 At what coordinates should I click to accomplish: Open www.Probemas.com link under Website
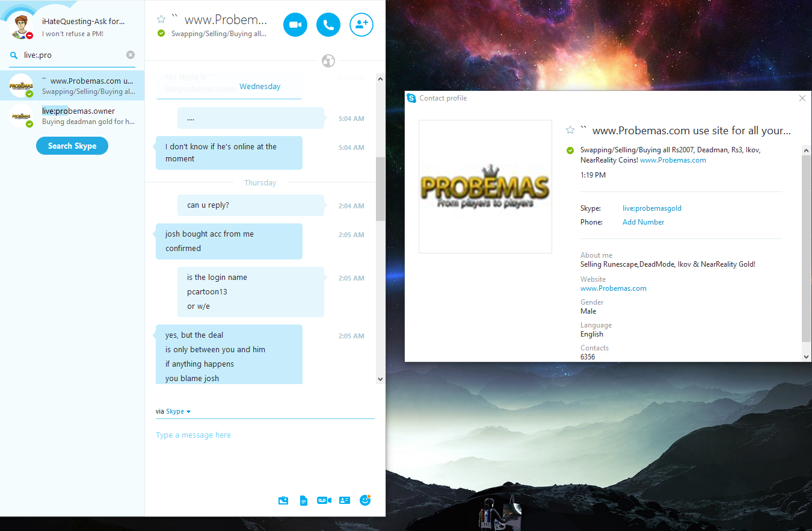point(614,288)
